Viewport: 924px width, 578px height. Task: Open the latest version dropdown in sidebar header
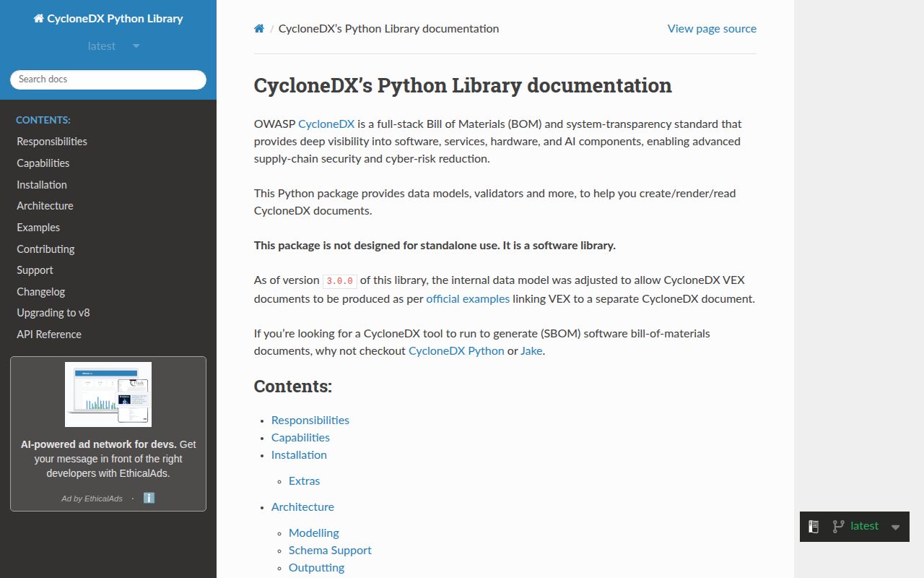tap(113, 46)
